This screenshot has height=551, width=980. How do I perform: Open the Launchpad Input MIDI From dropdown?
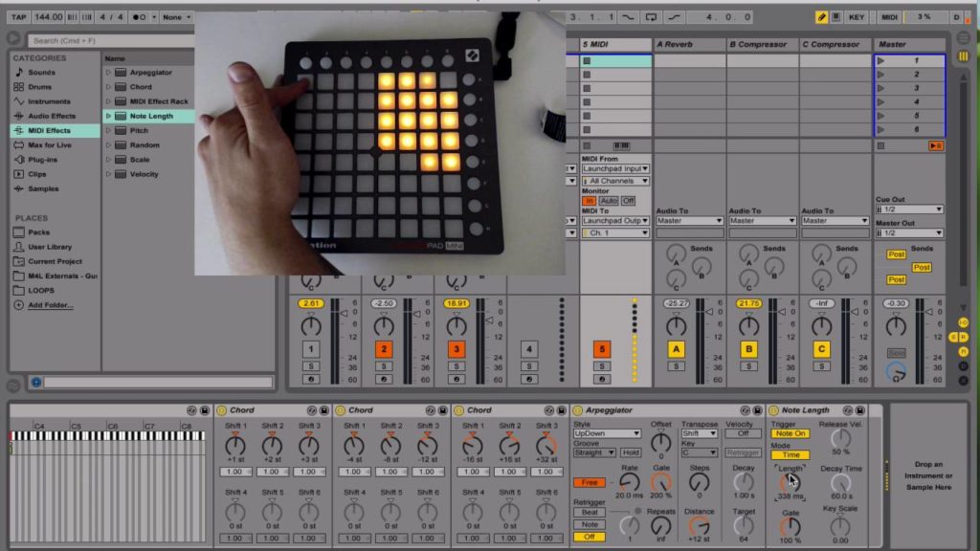[615, 168]
